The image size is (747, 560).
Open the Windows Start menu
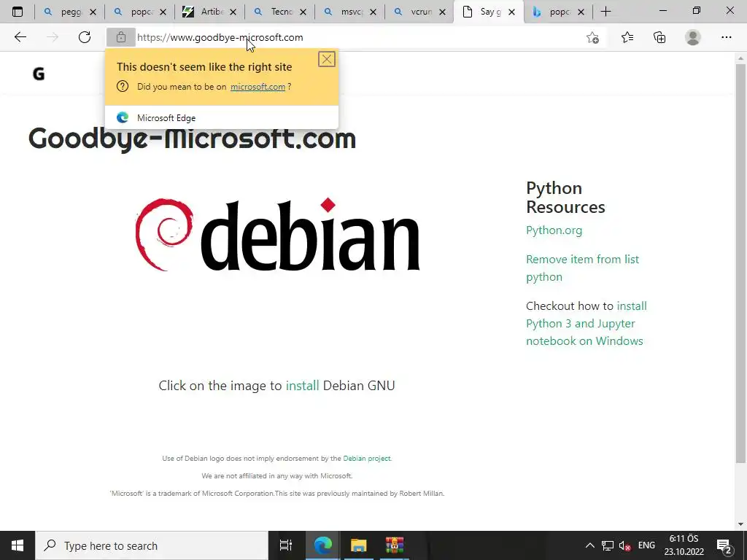18,545
